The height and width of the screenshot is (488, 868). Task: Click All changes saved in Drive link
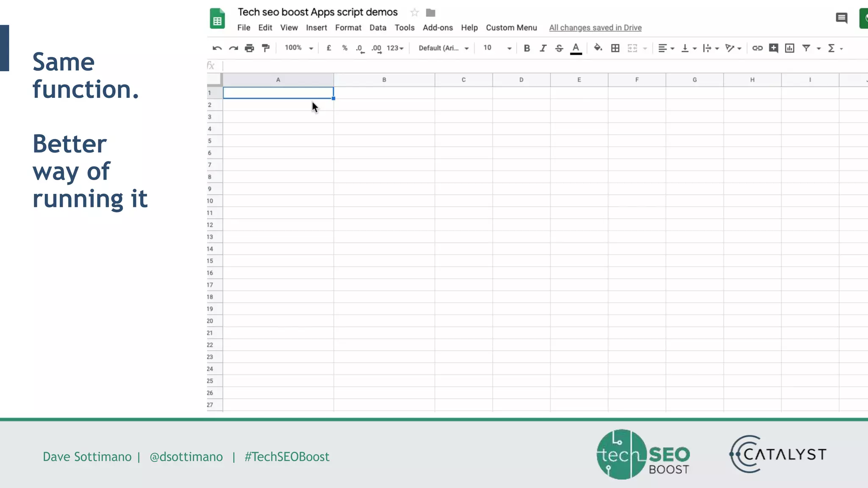click(x=595, y=28)
